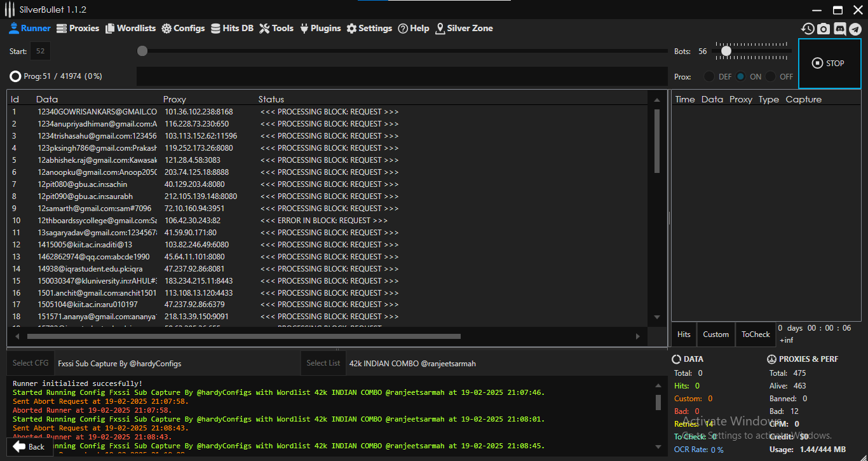Open the Silver Zone section
Screen dimensions: 868x461
coord(464,28)
